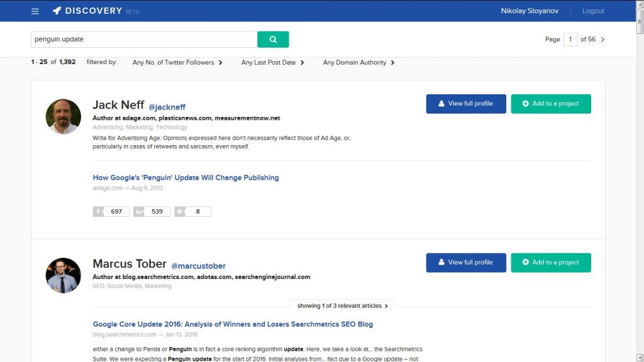Click Pinterest share count 8
This screenshot has width=644, height=362.
click(192, 212)
